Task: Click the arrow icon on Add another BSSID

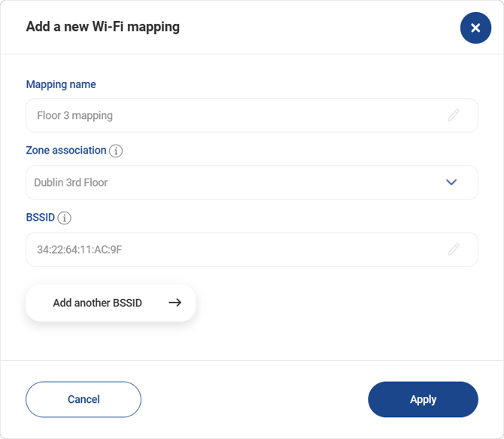Action: point(175,303)
